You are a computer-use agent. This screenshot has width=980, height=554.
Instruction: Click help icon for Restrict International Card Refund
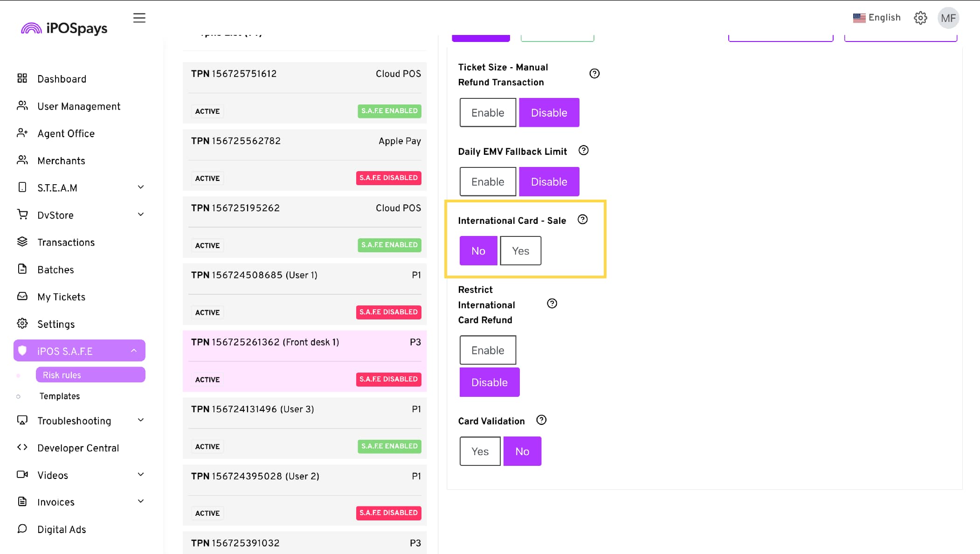pyautogui.click(x=552, y=304)
